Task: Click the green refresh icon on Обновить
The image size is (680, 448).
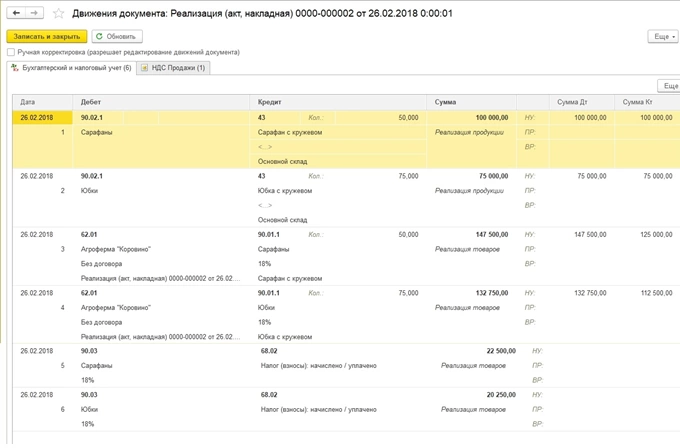Action: (x=99, y=36)
